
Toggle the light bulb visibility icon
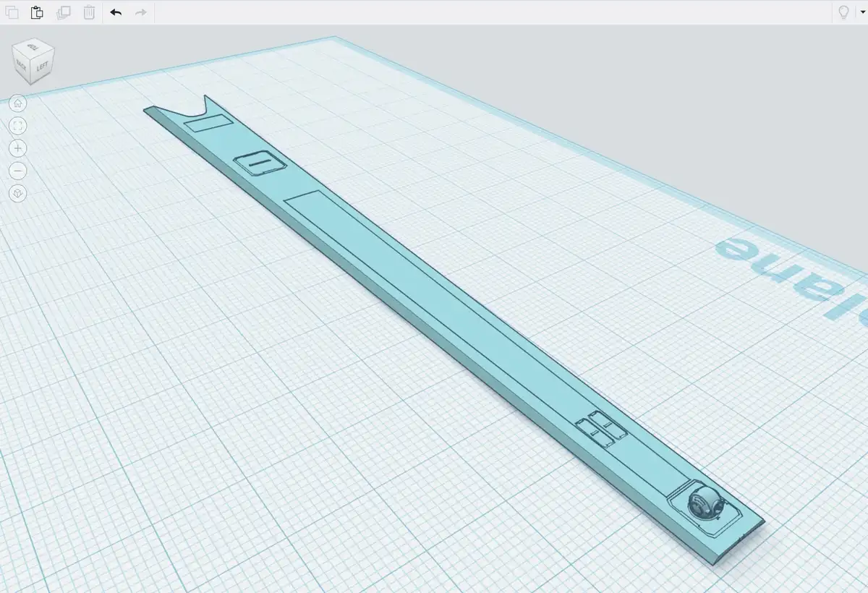(x=843, y=12)
